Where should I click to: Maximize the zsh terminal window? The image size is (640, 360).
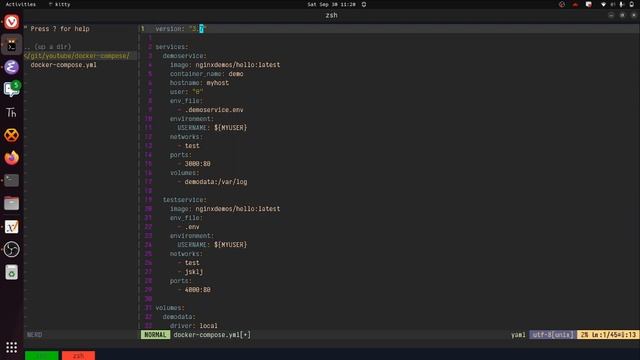(x=622, y=15)
